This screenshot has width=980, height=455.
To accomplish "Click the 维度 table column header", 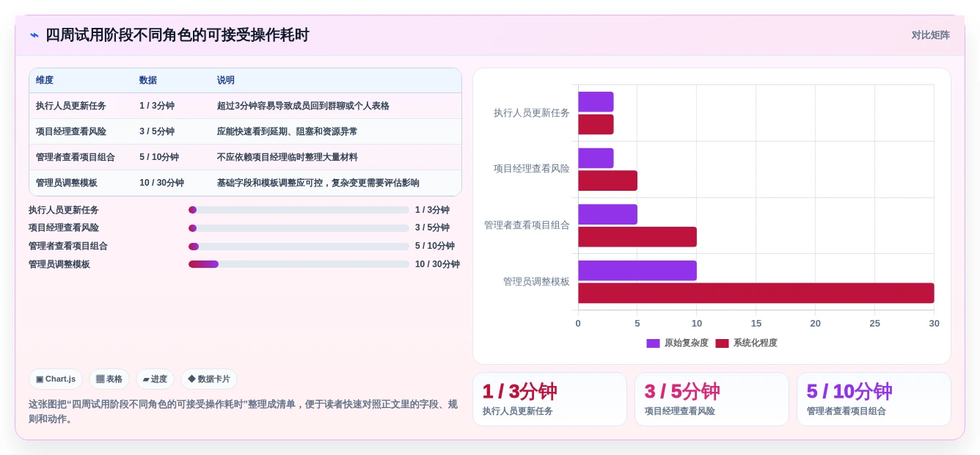I will point(45,81).
